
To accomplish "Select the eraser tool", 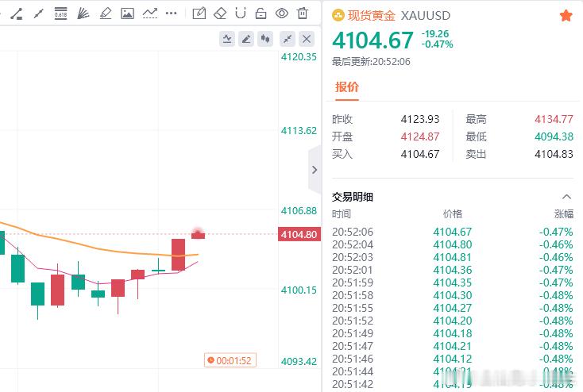I will coord(220,13).
